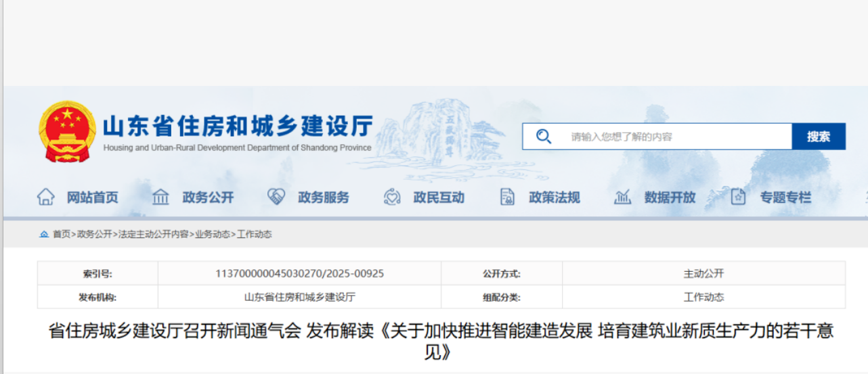Click the chart icon beside 数据开放

click(622, 197)
